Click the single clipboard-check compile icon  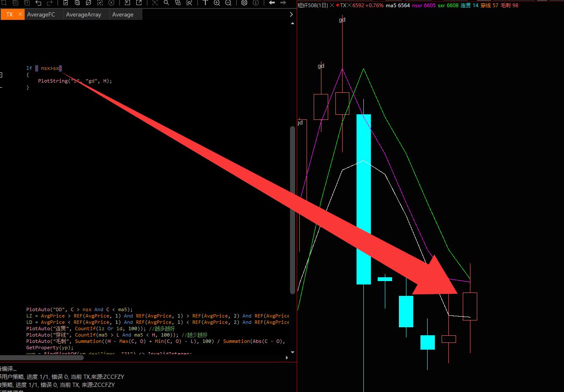pos(66,3)
